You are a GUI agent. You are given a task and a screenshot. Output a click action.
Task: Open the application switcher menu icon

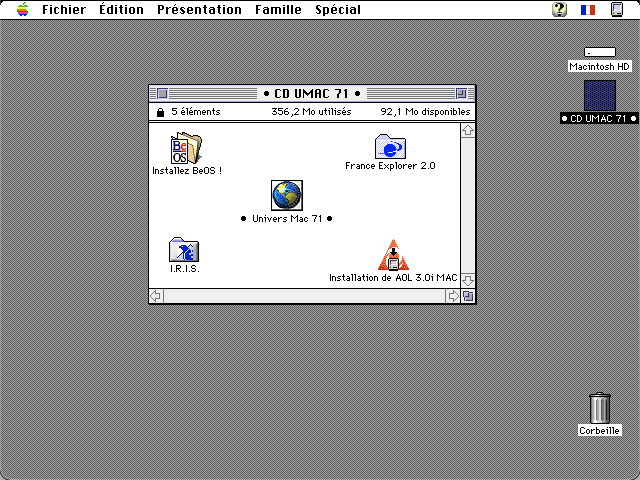tap(617, 9)
